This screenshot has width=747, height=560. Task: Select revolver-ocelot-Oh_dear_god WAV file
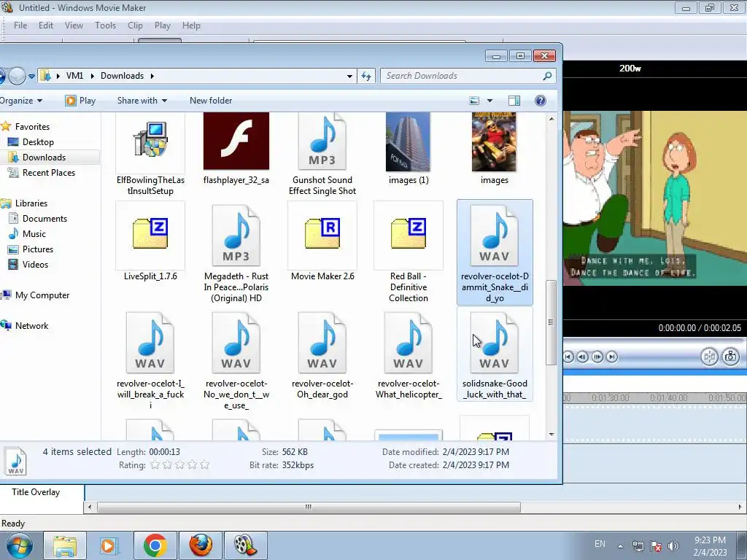[x=322, y=355]
